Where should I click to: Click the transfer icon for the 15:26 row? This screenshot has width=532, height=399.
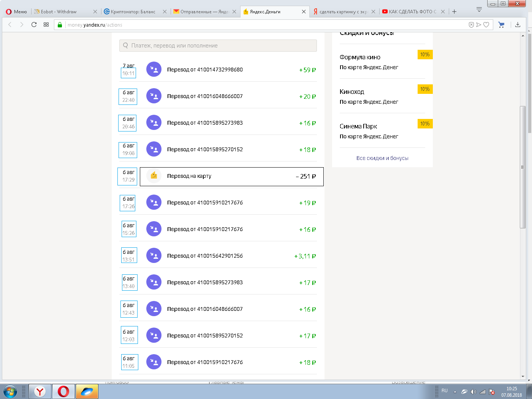(x=154, y=229)
